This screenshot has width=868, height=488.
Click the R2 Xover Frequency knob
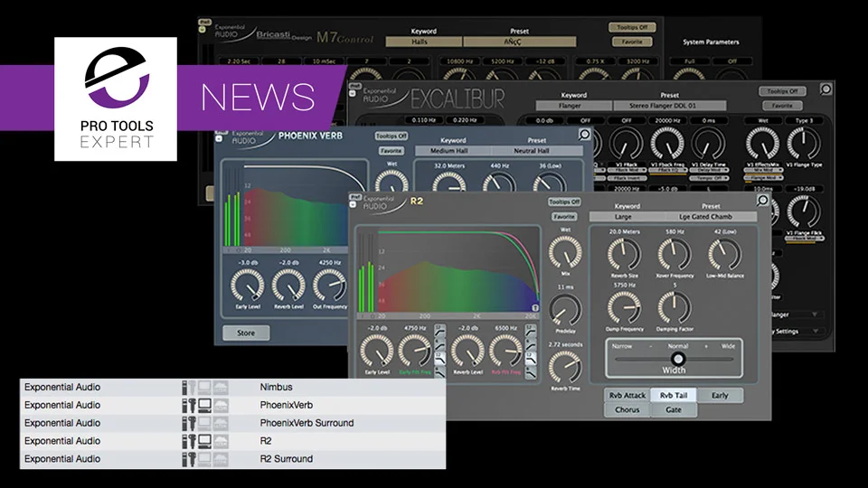[x=675, y=255]
